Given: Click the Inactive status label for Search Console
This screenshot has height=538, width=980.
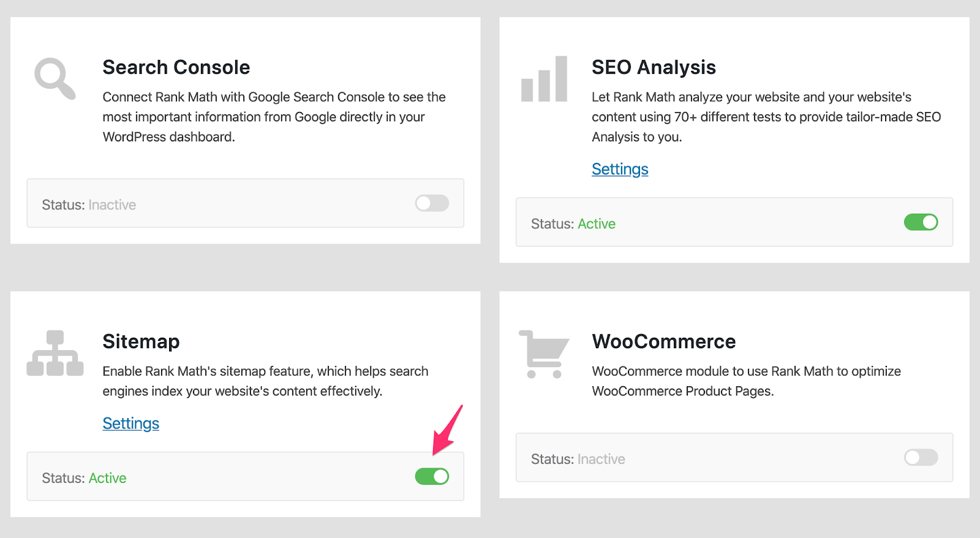Looking at the screenshot, I should (x=112, y=205).
